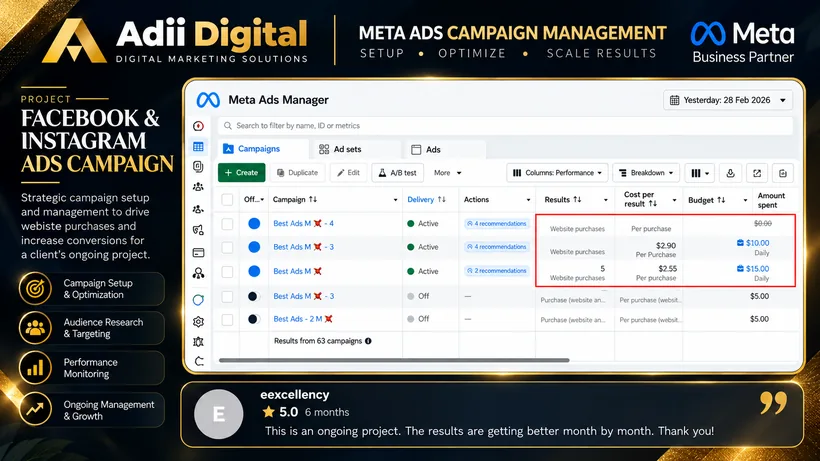Viewport: 820px width, 461px height.
Task: Open the Yesterday: 28 Feb 2026 date dropdown
Action: pos(728,100)
